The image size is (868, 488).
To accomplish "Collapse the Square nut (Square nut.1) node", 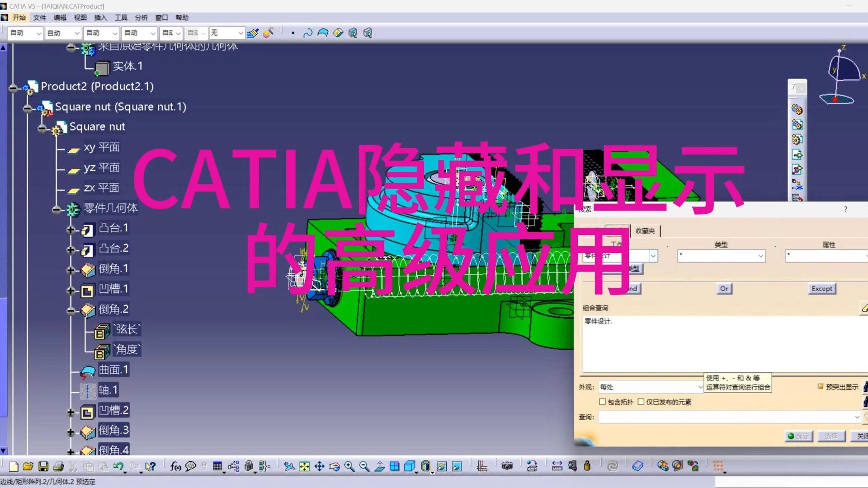I will (x=28, y=108).
